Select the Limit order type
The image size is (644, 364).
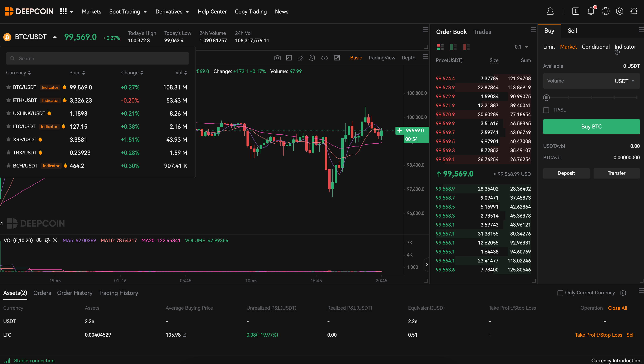click(x=549, y=47)
